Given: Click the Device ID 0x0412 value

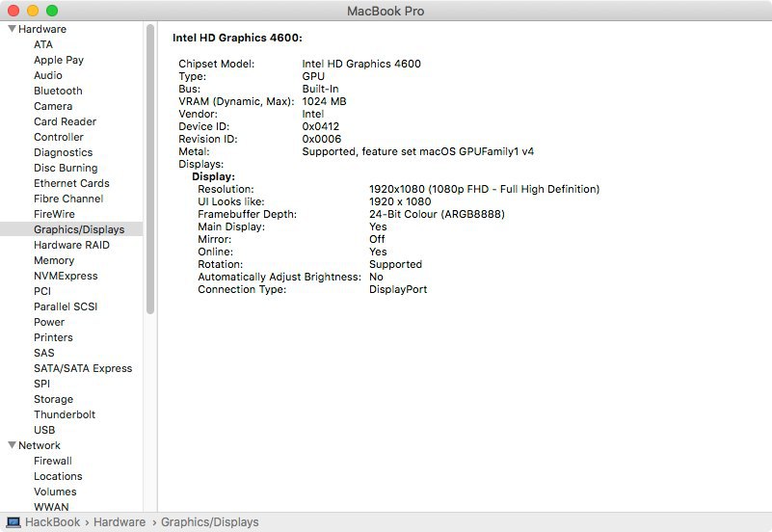Looking at the screenshot, I should 321,126.
